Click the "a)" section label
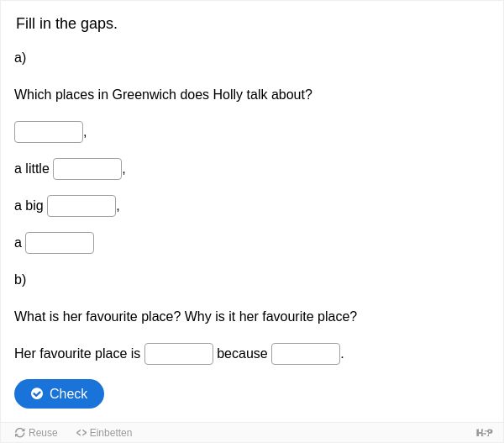 20,58
